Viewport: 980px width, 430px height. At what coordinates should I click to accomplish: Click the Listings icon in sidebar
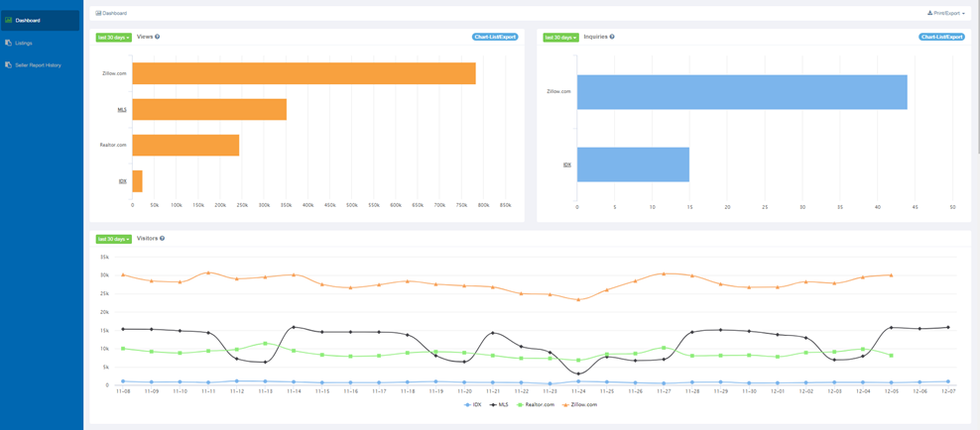8,43
